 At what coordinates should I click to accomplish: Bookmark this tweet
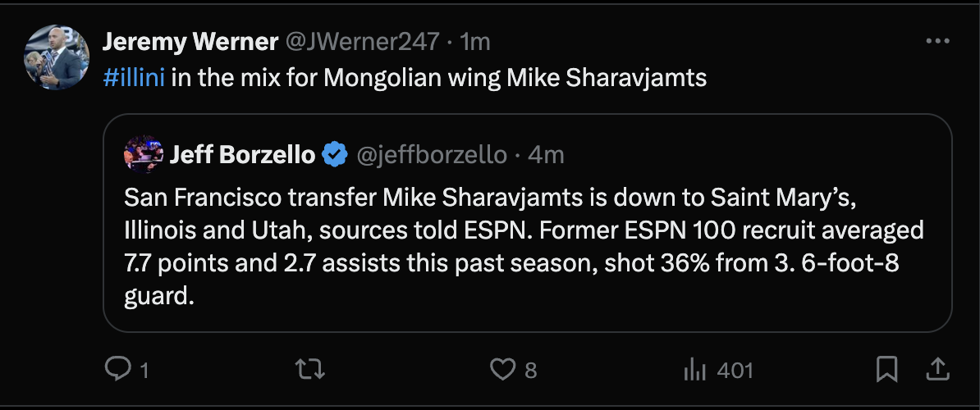click(886, 370)
